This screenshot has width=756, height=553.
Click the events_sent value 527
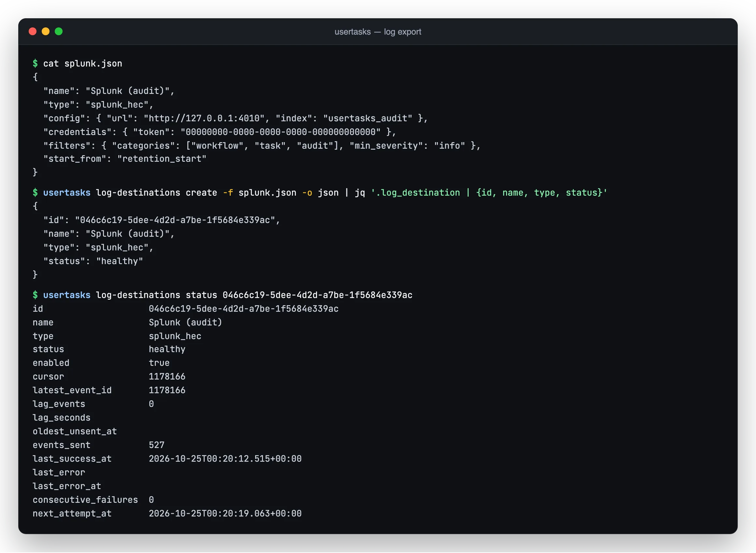coord(156,445)
